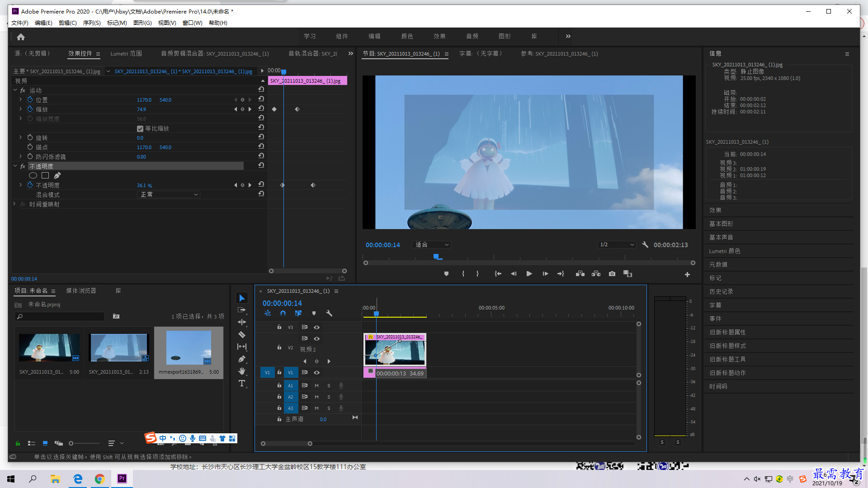868x488 pixels.
Task: Open program monitor settings wrench
Action: 645,244
